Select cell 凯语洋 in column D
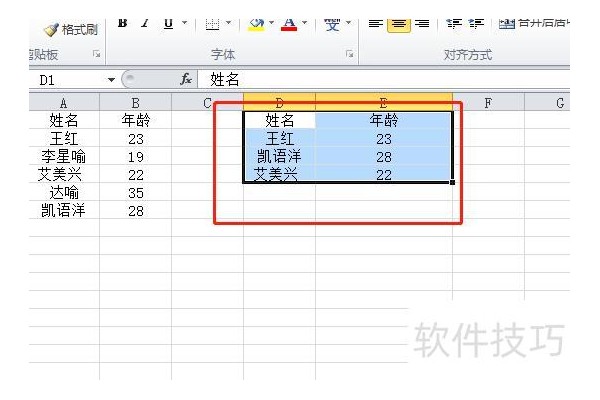This screenshot has height=400, width=600. (279, 156)
